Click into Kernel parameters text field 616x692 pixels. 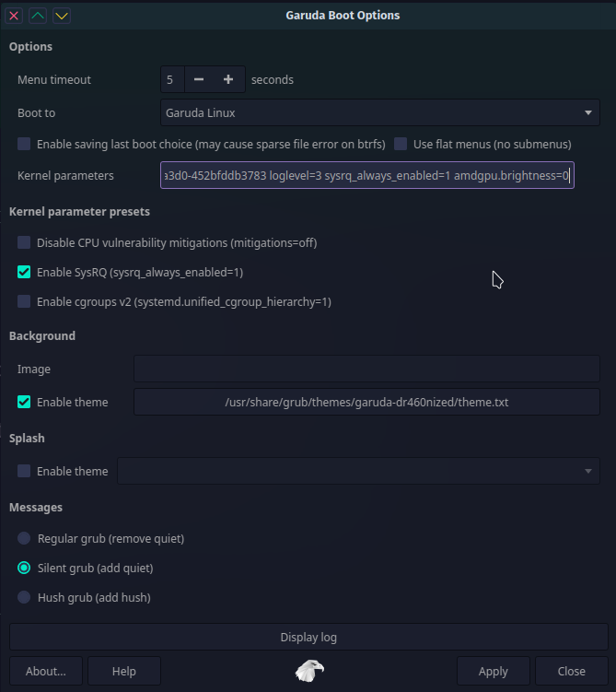(x=366, y=175)
